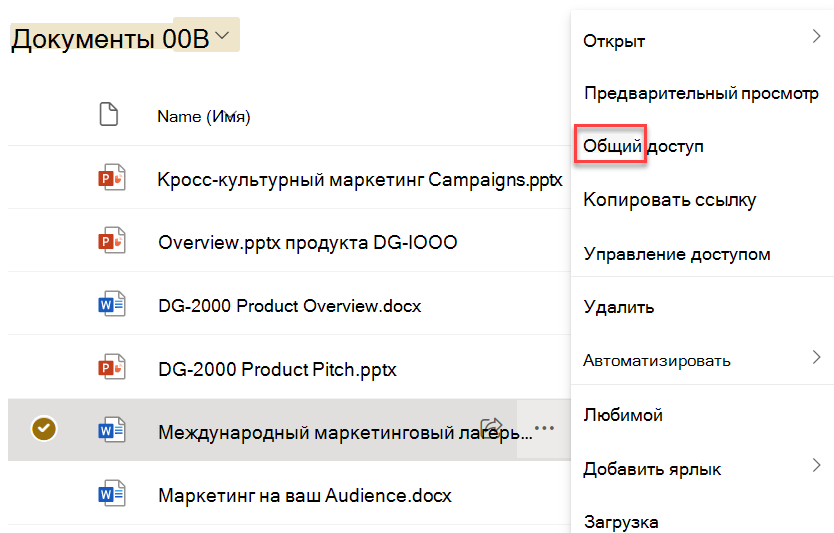Open file Кросс-культурный маркетинг Campaigns.pptx
This screenshot has height=533, width=834.
pos(360,180)
